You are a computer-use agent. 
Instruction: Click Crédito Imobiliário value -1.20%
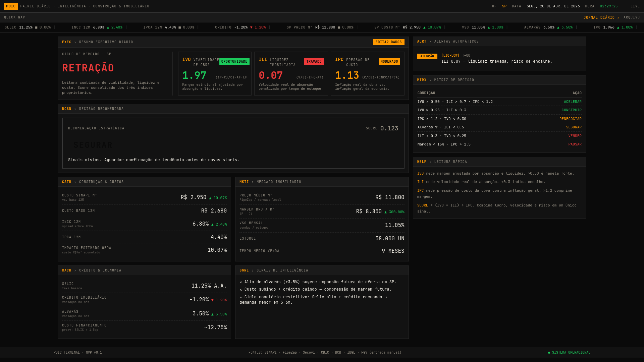(199, 300)
